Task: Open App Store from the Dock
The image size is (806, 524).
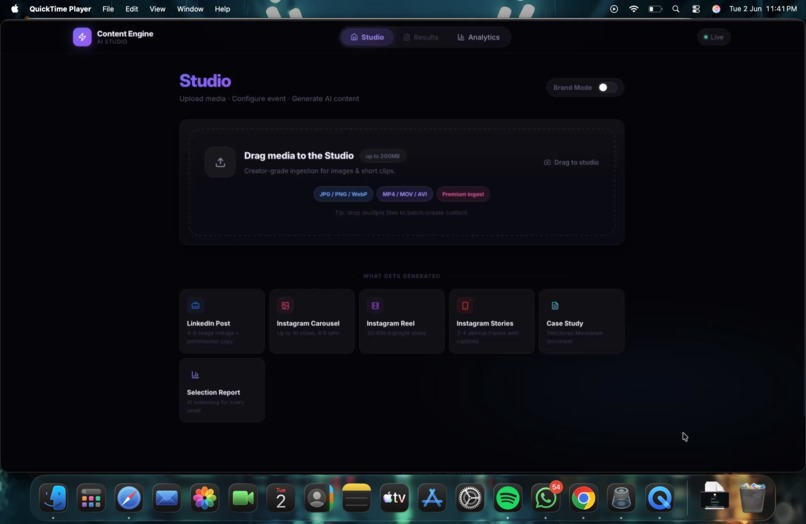Action: [432, 498]
